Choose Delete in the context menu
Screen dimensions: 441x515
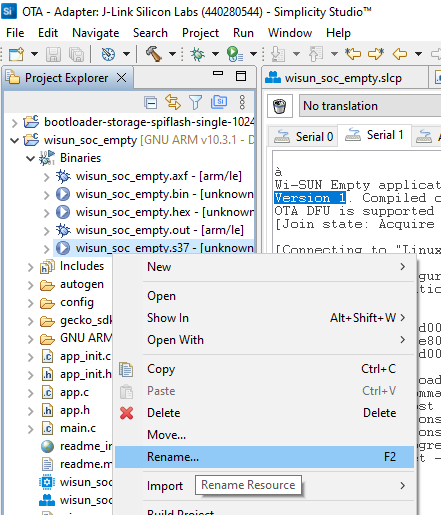[x=264, y=413]
